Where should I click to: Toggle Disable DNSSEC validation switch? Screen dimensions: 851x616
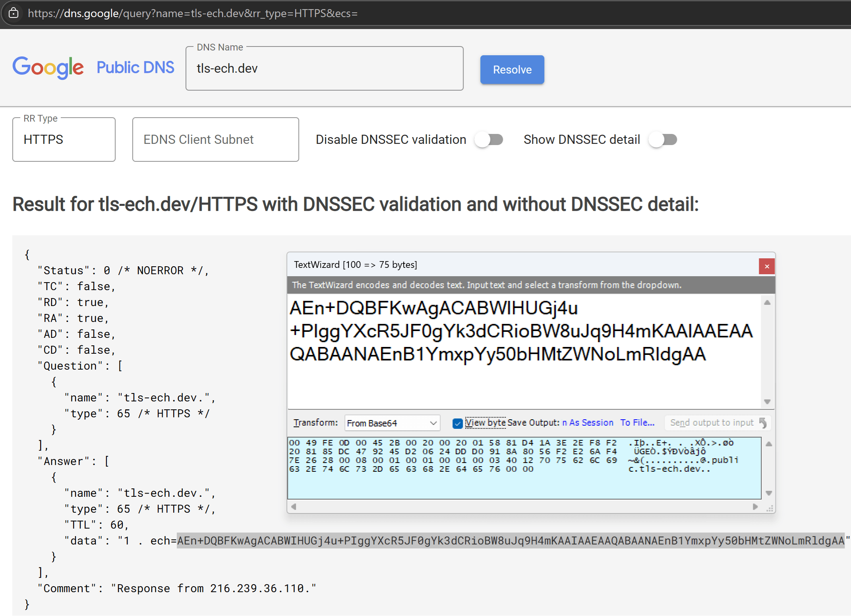click(489, 139)
